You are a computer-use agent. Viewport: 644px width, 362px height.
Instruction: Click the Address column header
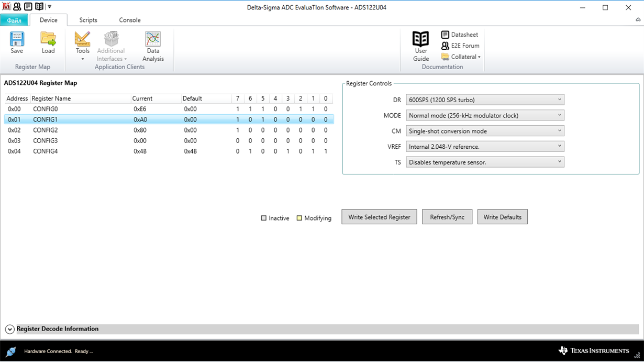tap(17, 98)
